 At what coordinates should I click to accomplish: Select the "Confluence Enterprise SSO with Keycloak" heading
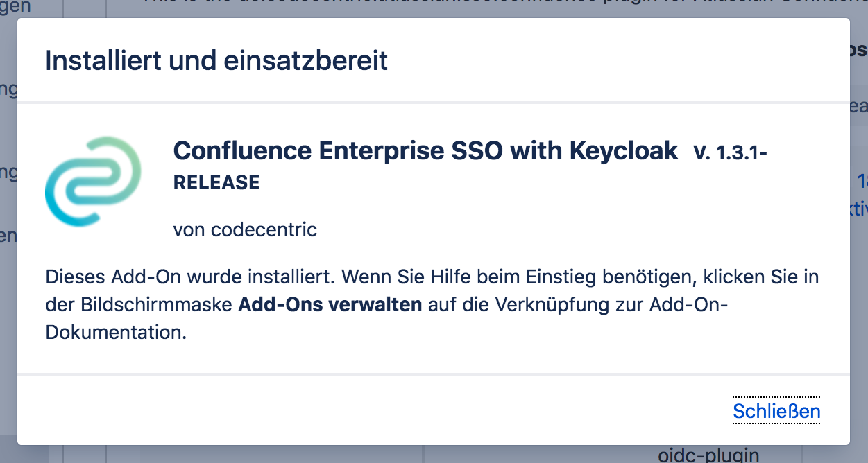coord(425,150)
